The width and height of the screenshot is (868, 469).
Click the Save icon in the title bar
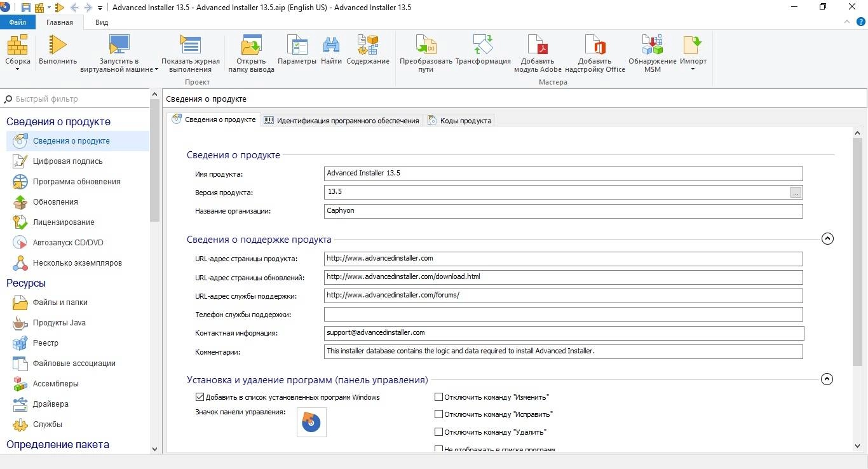26,8
